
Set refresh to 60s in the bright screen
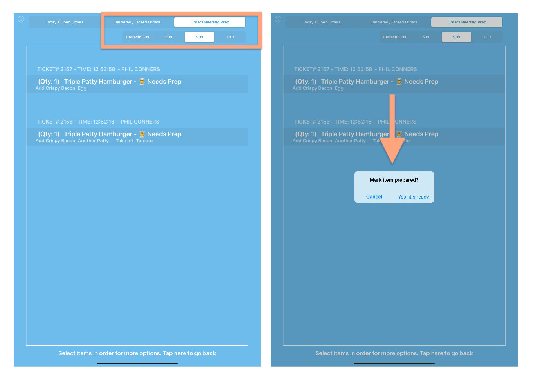click(169, 37)
